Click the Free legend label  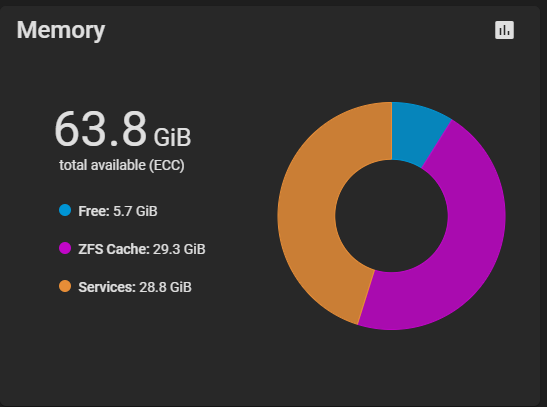(x=94, y=211)
